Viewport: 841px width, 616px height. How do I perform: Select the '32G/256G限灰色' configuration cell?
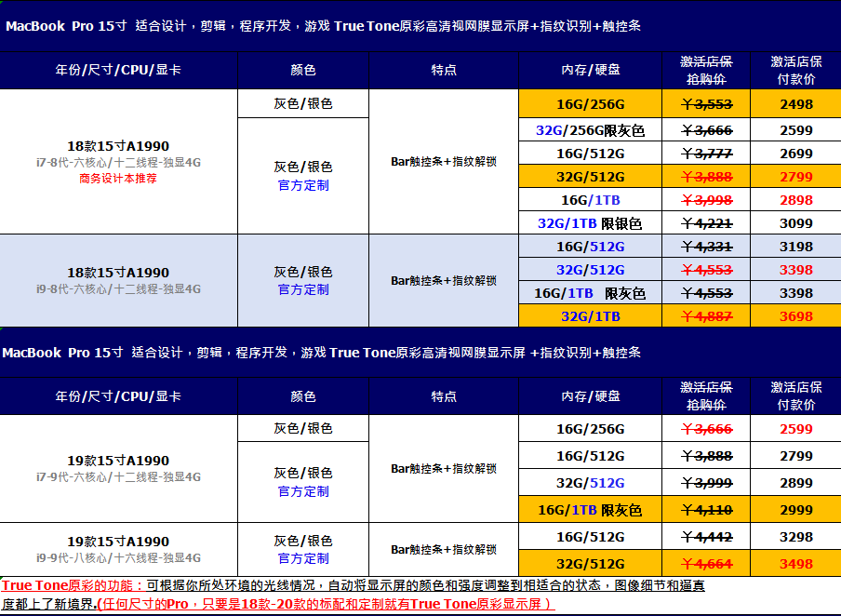pyautogui.click(x=590, y=130)
